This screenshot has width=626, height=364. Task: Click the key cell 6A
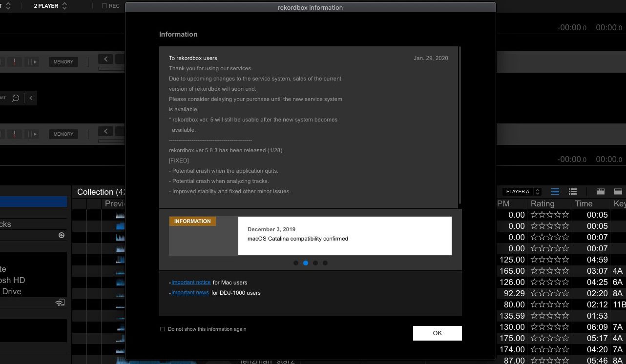click(618, 282)
